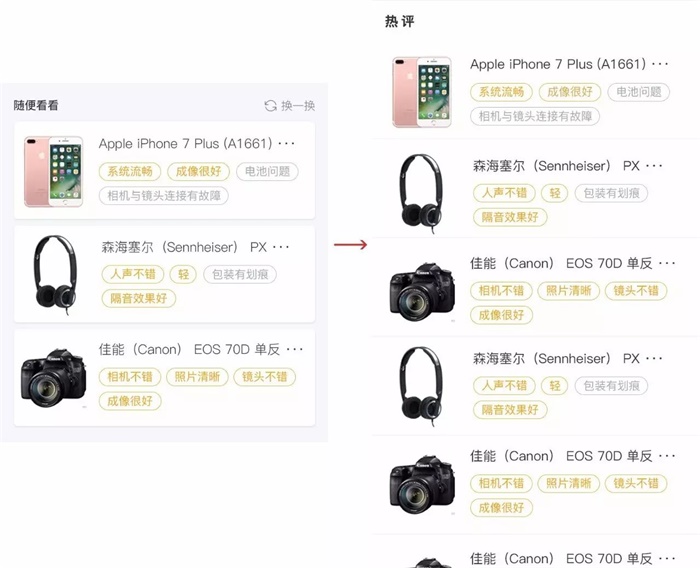Open Apple iPhone 7 Plus title in 热评
This screenshot has width=700, height=568.
coord(558,64)
